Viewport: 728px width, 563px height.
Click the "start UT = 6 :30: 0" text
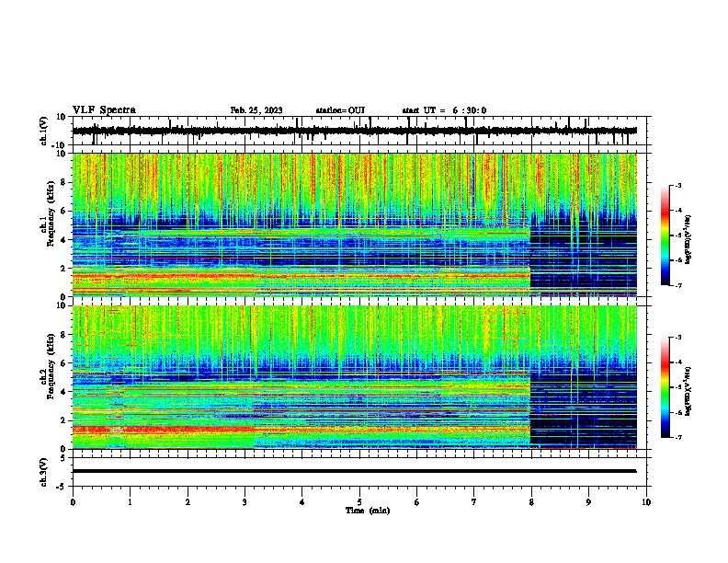(x=444, y=110)
